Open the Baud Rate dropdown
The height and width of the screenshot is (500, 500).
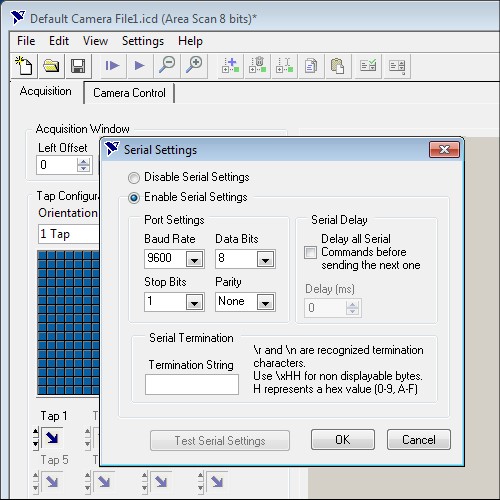click(194, 259)
